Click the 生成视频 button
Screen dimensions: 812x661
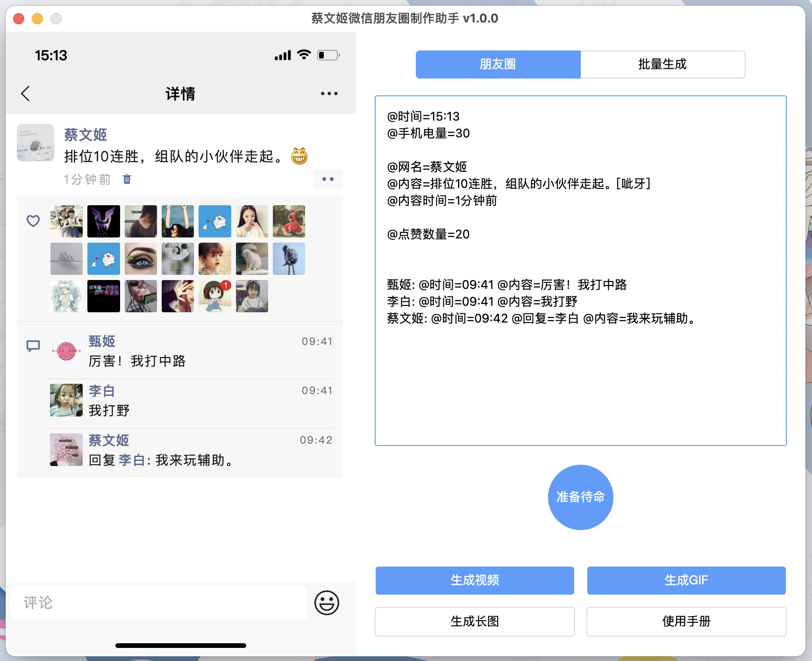(x=475, y=580)
